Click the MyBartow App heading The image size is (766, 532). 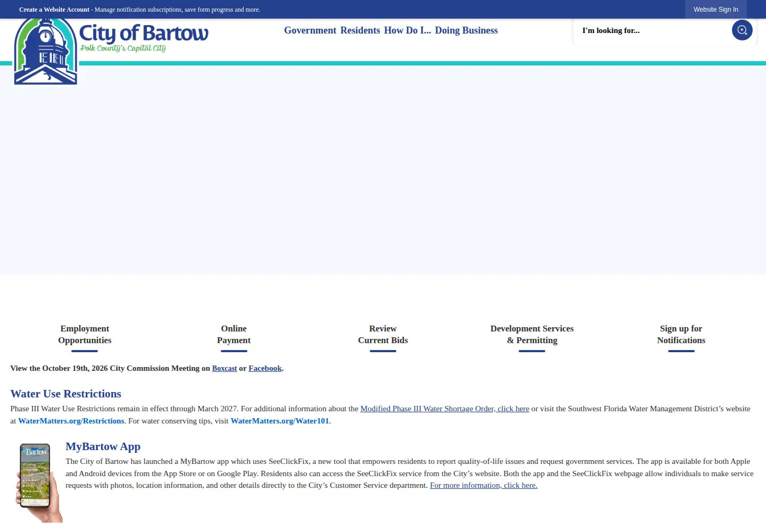pyautogui.click(x=103, y=446)
